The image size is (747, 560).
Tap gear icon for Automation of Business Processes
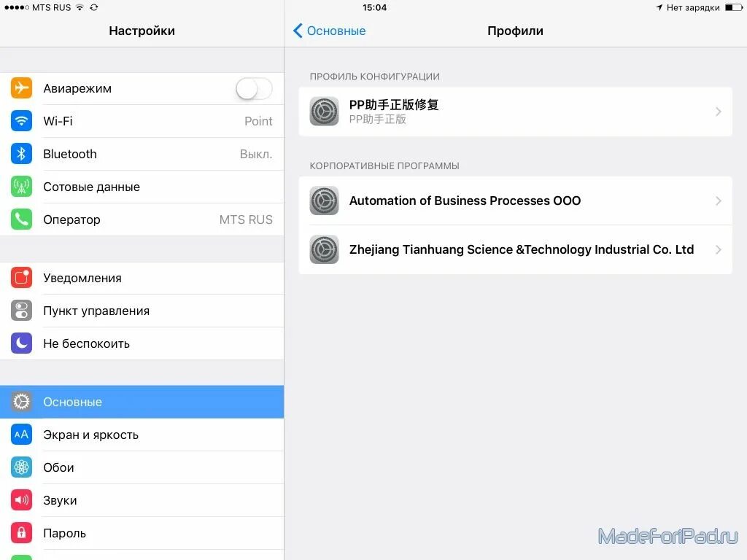click(x=324, y=201)
